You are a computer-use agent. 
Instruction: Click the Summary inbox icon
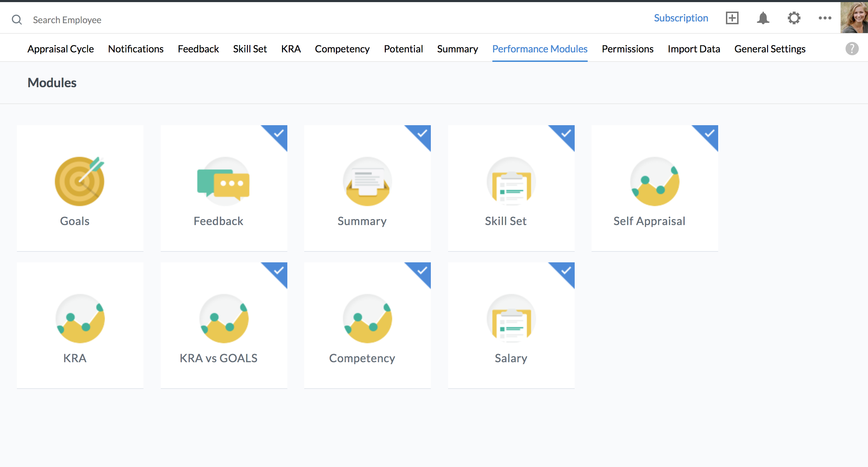click(368, 181)
